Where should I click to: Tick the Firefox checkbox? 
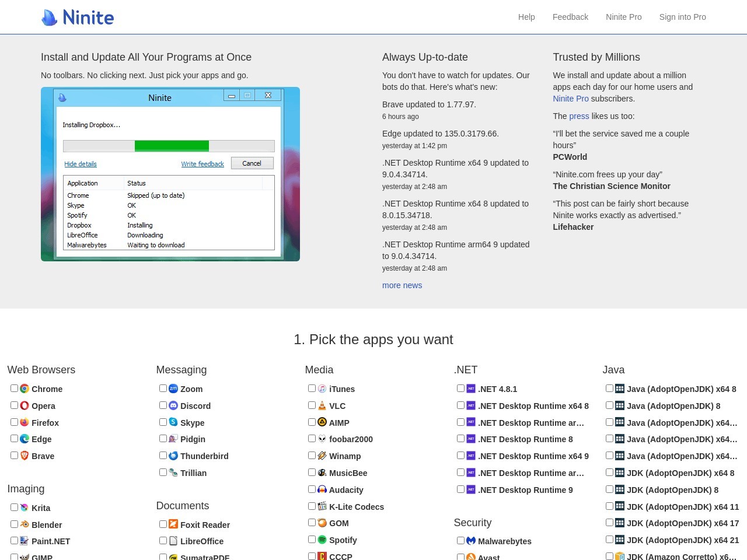click(x=14, y=422)
